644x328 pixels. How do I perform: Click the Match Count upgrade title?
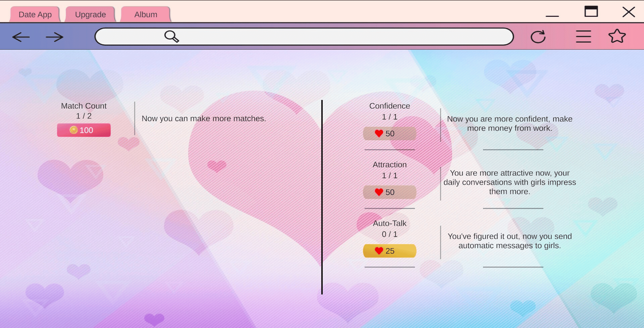84,106
